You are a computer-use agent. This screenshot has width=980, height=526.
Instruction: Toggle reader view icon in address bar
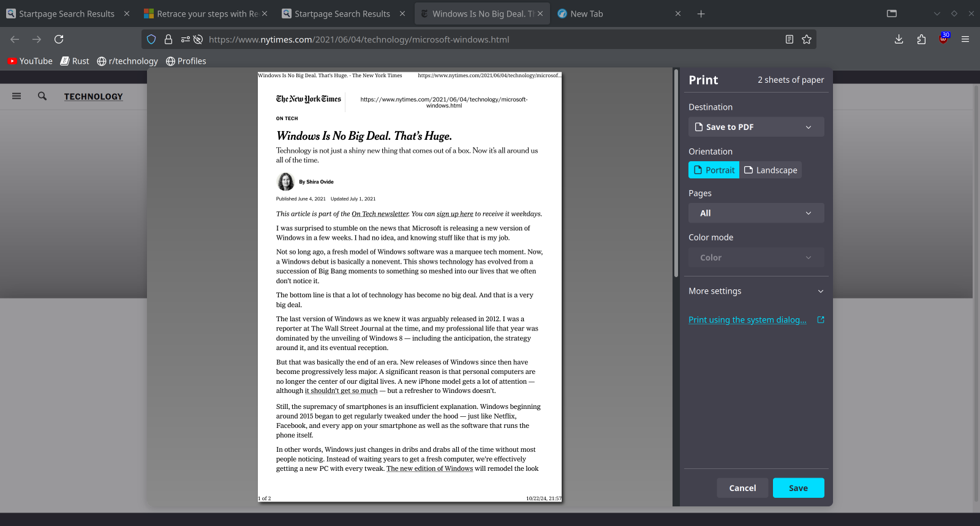tap(790, 39)
